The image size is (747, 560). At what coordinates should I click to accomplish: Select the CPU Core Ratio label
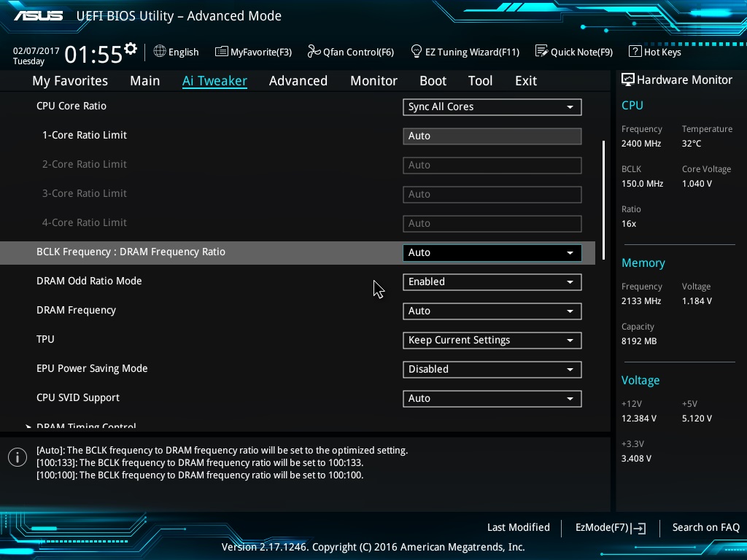point(71,106)
